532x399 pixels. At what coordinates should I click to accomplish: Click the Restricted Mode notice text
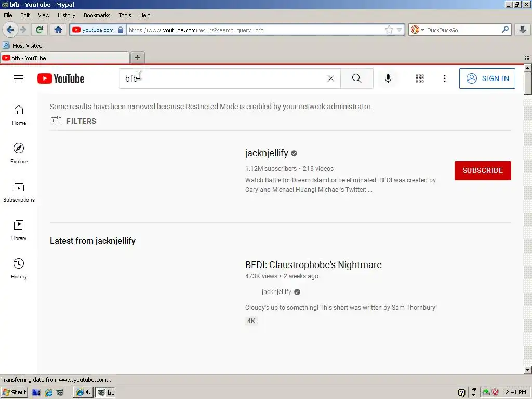coord(211,107)
